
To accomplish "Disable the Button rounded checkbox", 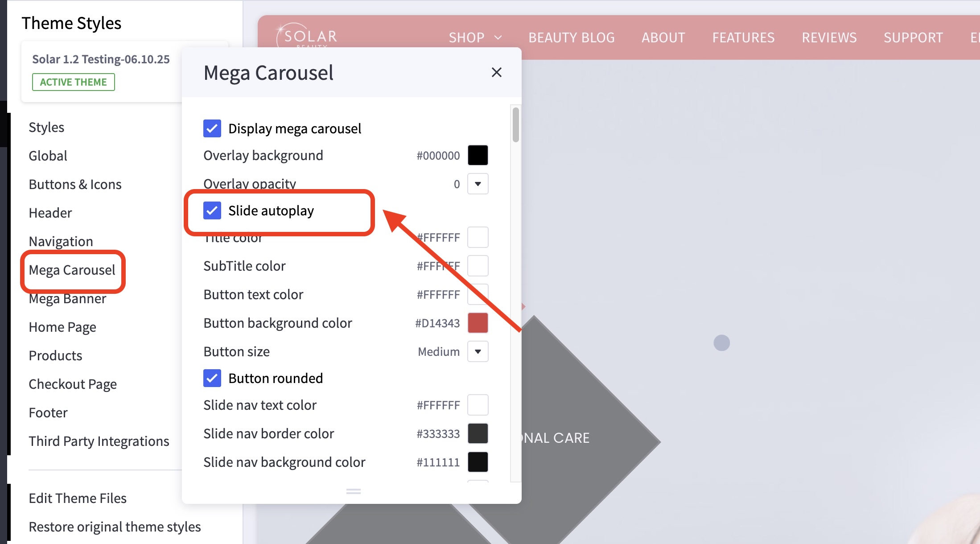I will coord(212,378).
